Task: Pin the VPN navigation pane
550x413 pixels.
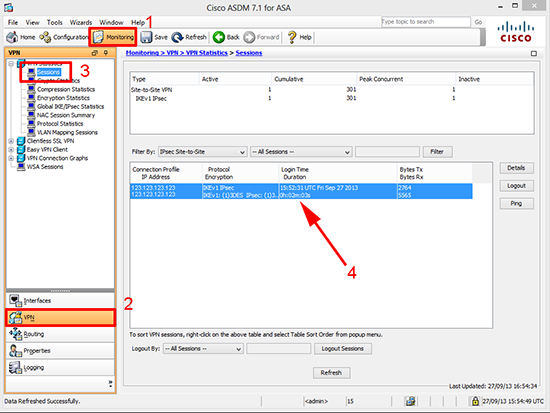Action: click(106, 53)
